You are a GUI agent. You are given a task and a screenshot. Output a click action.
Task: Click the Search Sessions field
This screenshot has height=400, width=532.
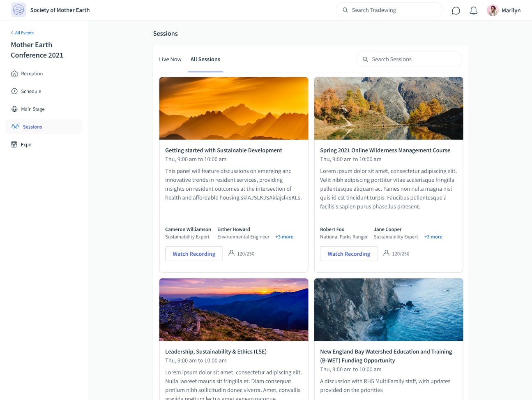(x=409, y=59)
